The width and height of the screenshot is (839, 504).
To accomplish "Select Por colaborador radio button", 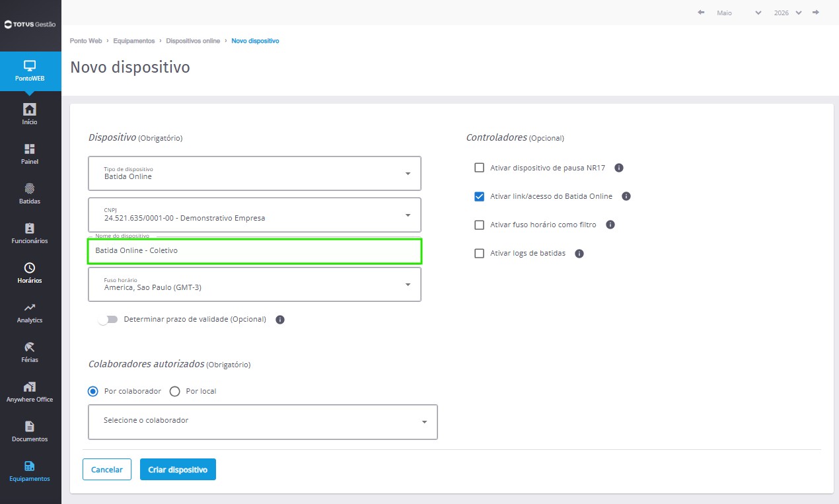I will [x=93, y=391].
